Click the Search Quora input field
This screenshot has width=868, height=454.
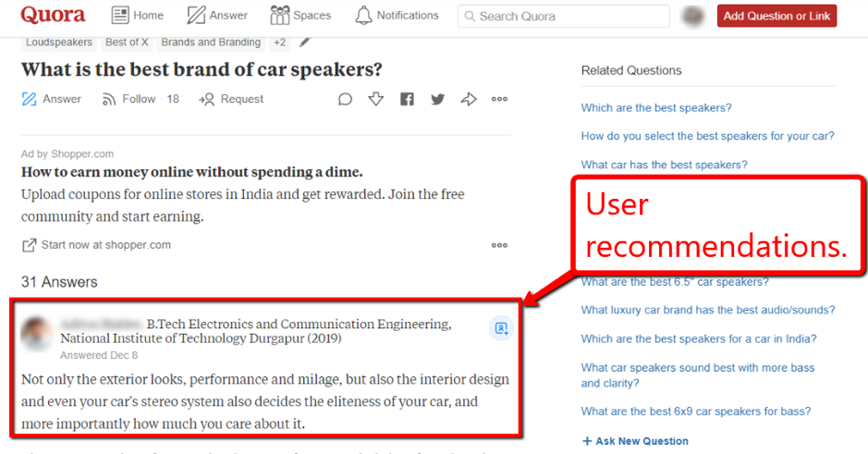[x=563, y=16]
